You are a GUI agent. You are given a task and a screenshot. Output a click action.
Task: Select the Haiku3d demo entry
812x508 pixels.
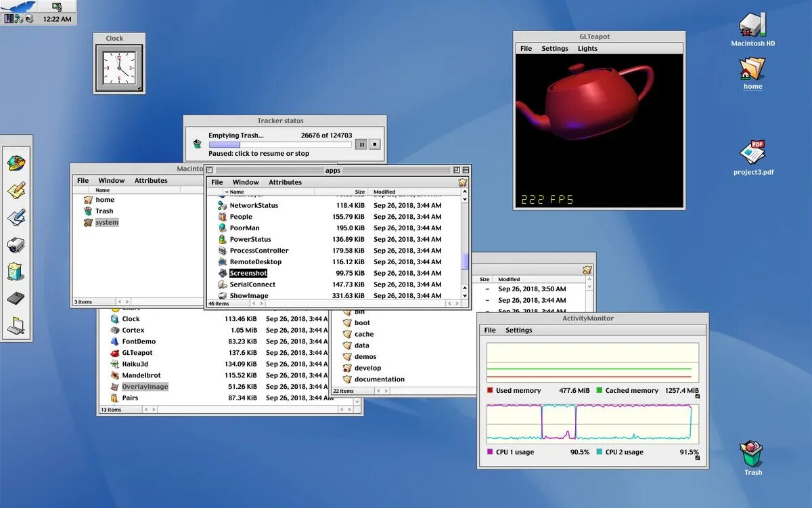point(135,364)
